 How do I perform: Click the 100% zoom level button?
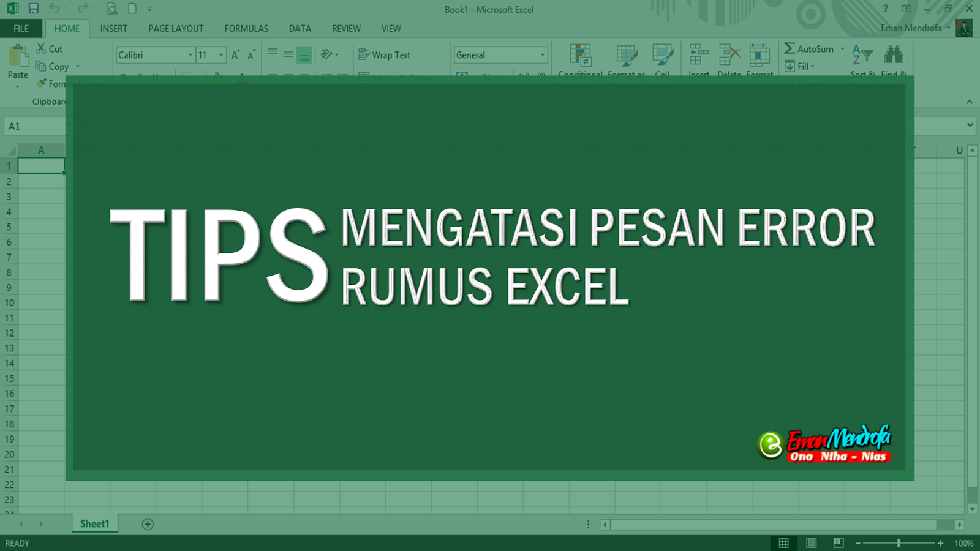coord(963,543)
